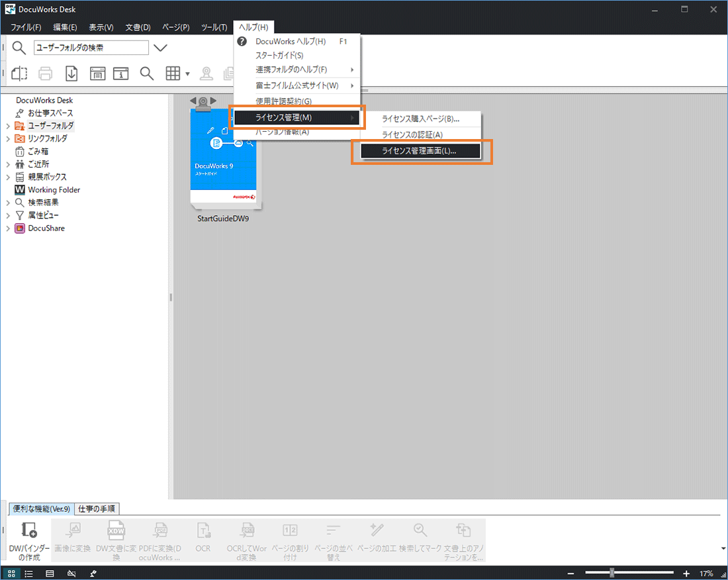Open the info panel toolbar icon

120,73
